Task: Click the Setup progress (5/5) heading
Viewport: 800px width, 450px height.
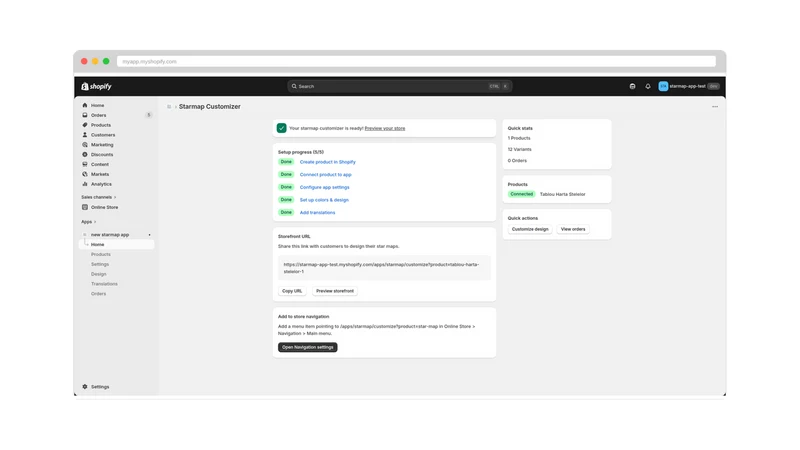Action: click(301, 152)
